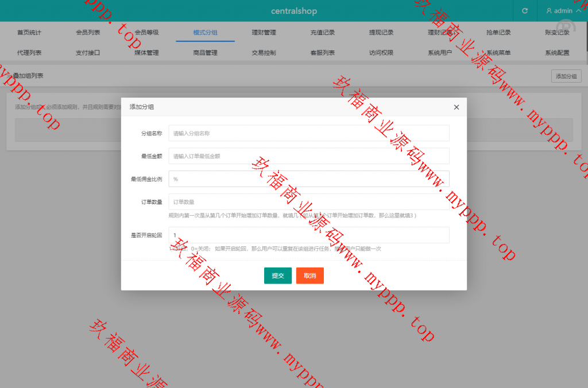Open the 系统配置 tab
Screen dimensions: 588x388
point(557,53)
